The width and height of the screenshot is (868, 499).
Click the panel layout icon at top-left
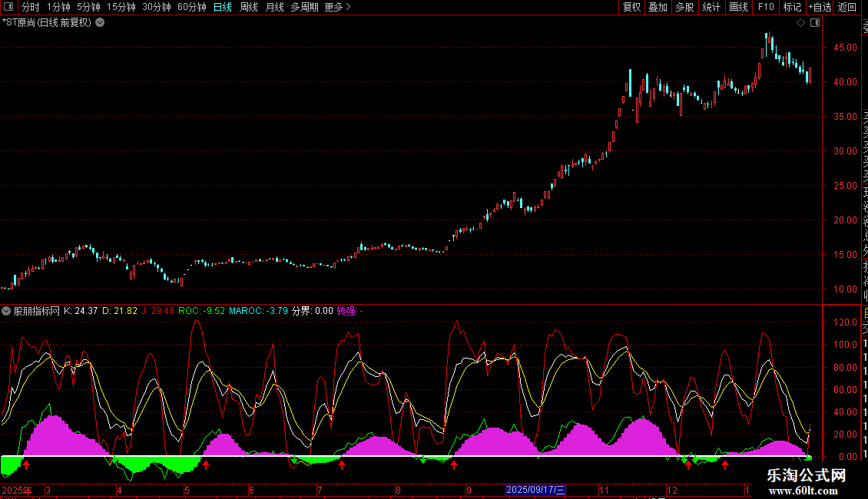point(8,7)
